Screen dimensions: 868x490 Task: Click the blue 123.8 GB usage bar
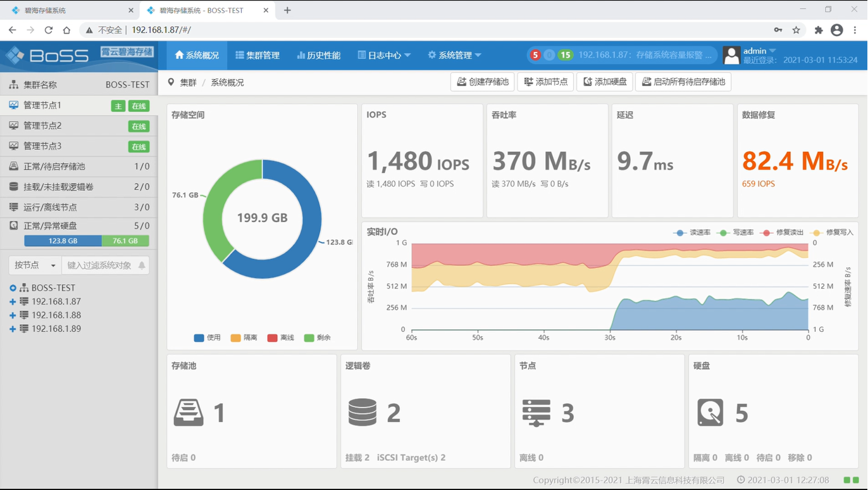63,241
